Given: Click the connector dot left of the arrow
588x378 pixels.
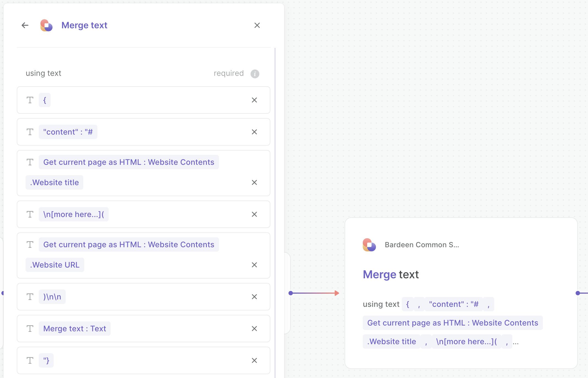Looking at the screenshot, I should point(291,293).
